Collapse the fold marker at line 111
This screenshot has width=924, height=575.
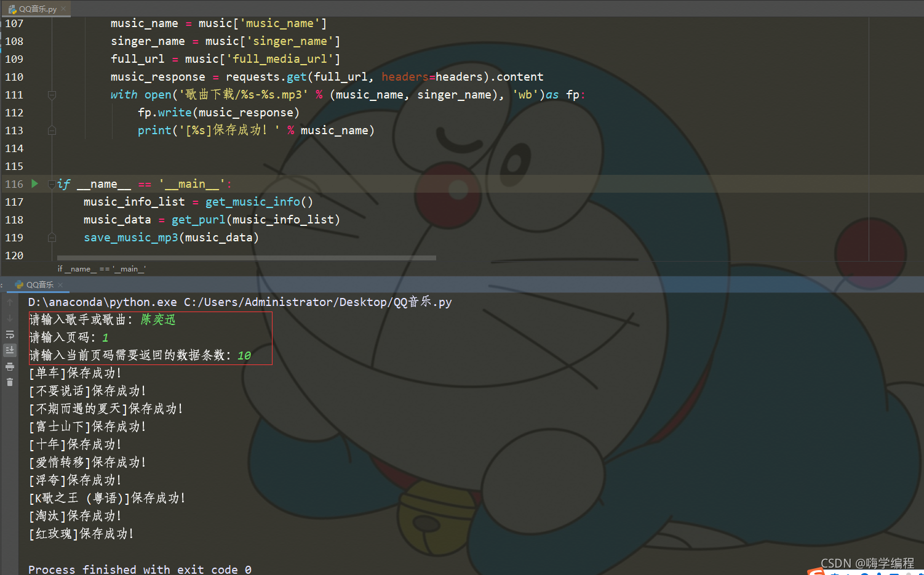(x=52, y=95)
